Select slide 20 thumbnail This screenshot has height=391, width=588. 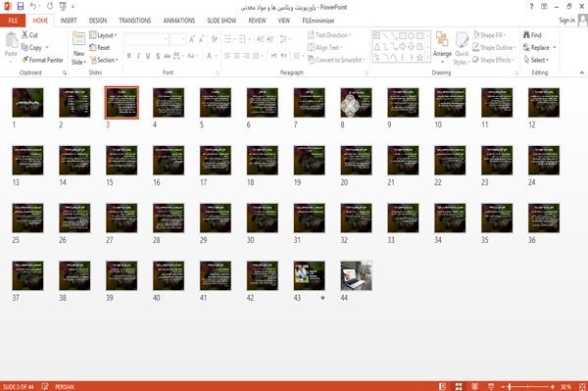tap(357, 160)
